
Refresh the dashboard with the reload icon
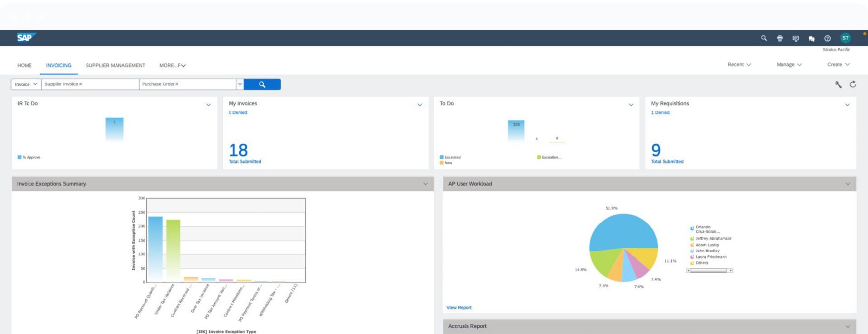(x=853, y=84)
